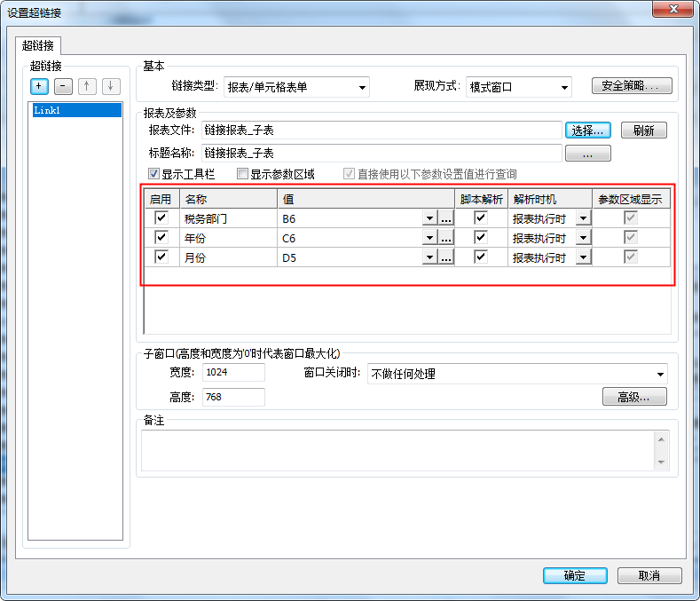Open ellipsis editor for 年份 value
Viewport: 700px width, 601px height.
coord(446,237)
